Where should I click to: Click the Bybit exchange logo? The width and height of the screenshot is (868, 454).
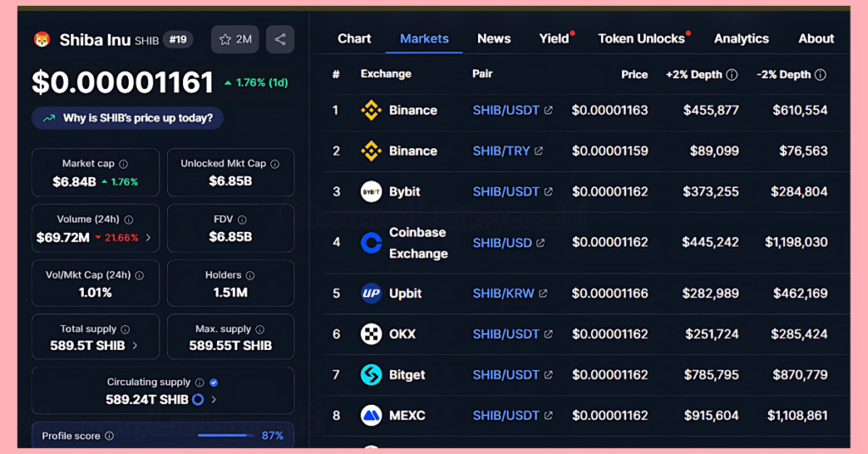click(x=371, y=192)
